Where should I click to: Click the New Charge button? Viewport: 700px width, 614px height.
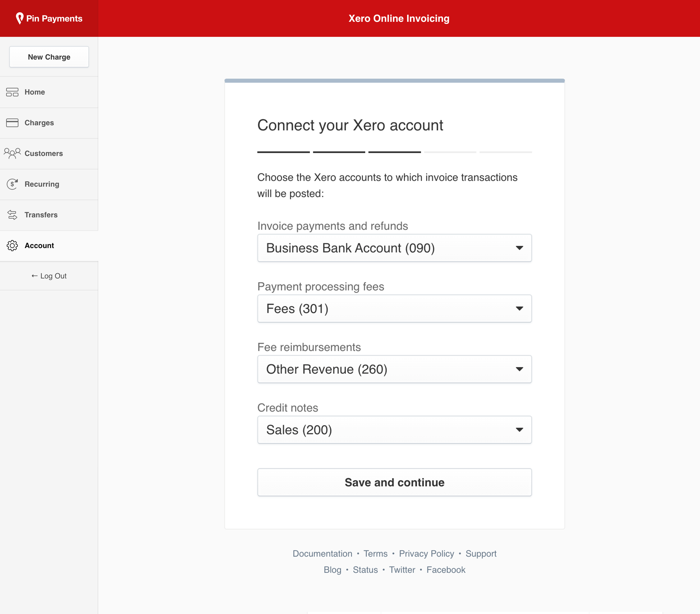coord(49,56)
